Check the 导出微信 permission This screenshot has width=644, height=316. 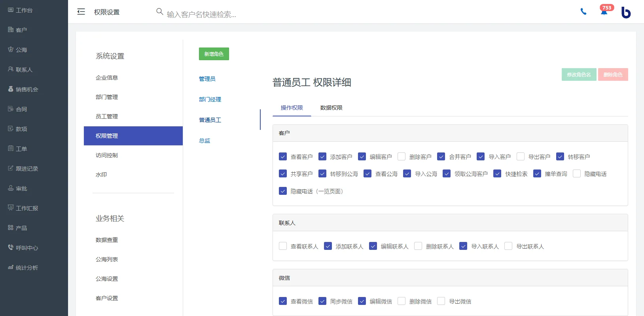tap(441, 301)
